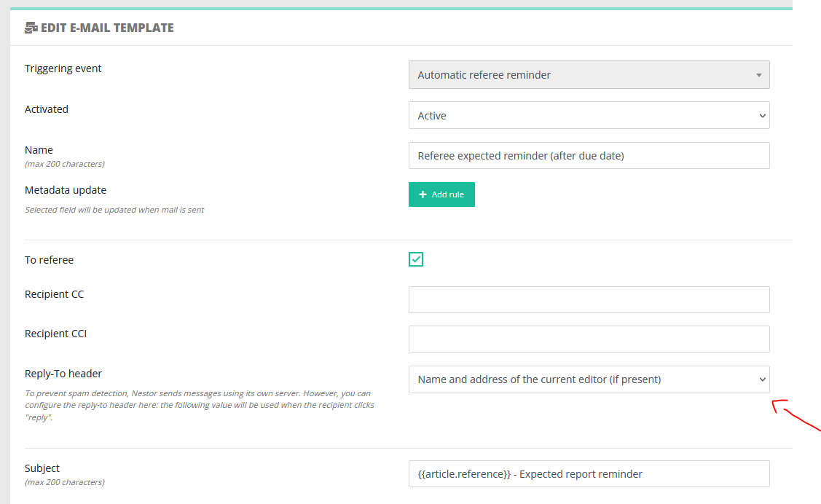Click the Metadata update label
Image resolution: width=821 pixels, height=504 pixels.
click(x=66, y=190)
